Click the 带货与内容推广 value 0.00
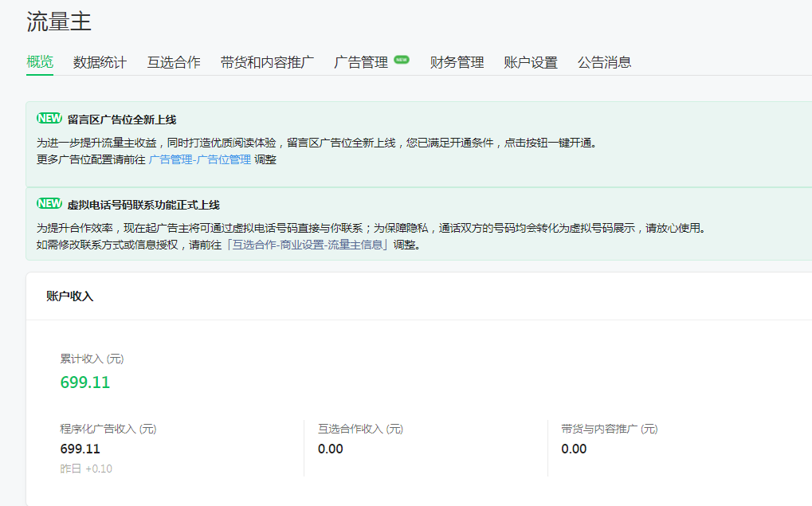The width and height of the screenshot is (812, 506). (x=574, y=449)
